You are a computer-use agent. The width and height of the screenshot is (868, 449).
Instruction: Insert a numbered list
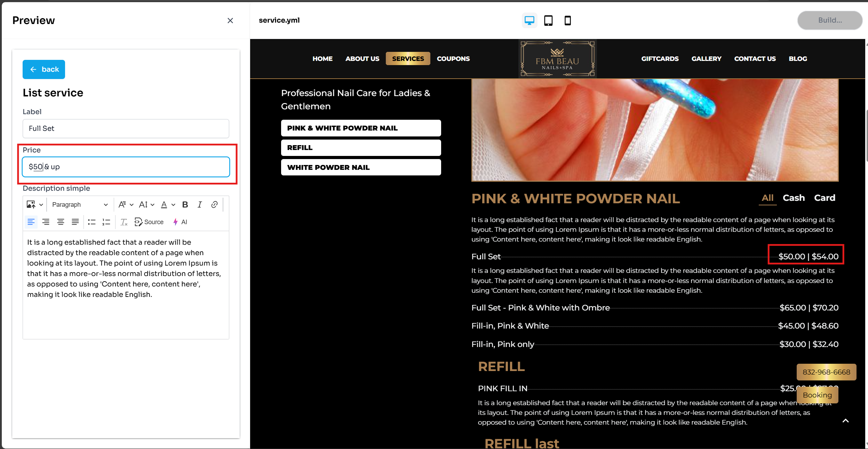106,222
